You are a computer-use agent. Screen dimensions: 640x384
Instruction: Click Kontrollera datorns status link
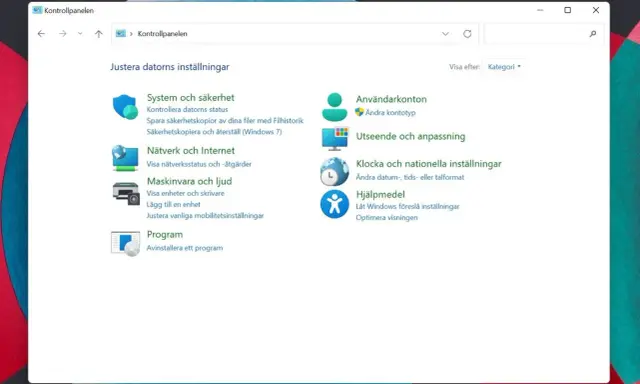(x=187, y=109)
